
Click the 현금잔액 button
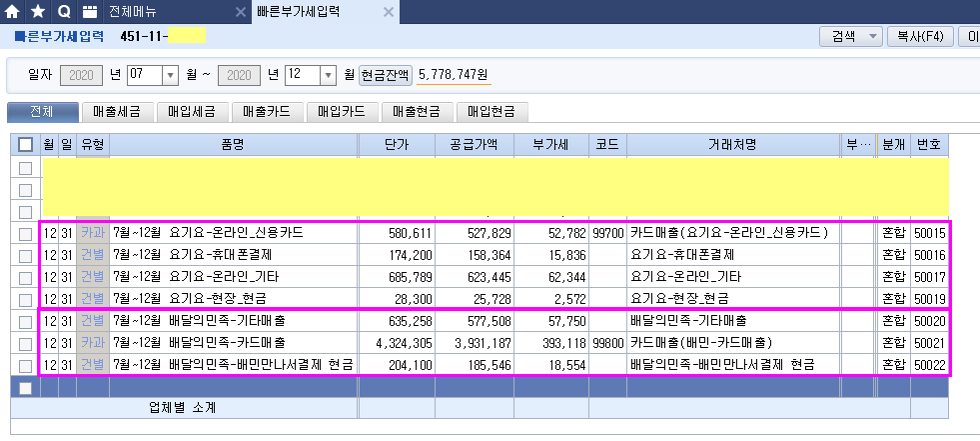coord(385,75)
